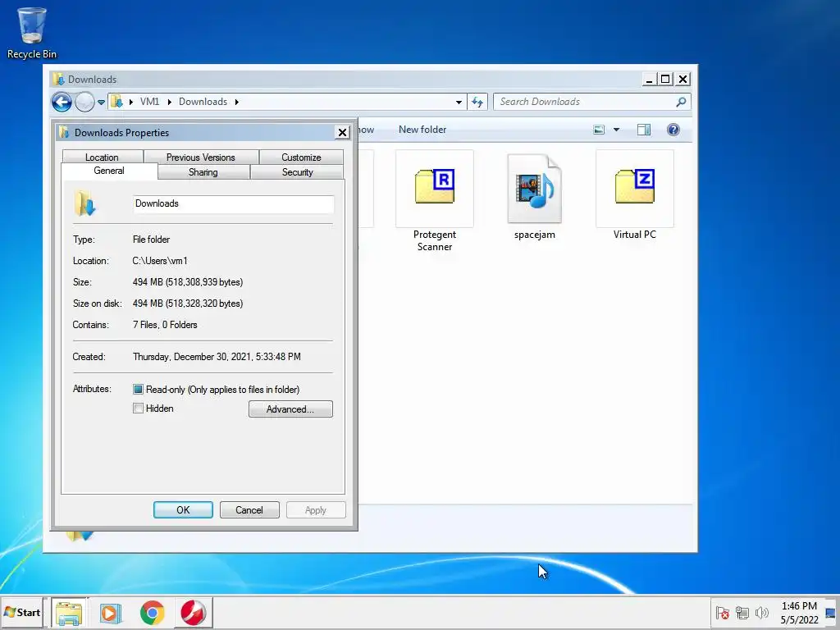The image size is (840, 630).
Task: Expand arrow between VM1 and Downloads
Action: (x=169, y=102)
